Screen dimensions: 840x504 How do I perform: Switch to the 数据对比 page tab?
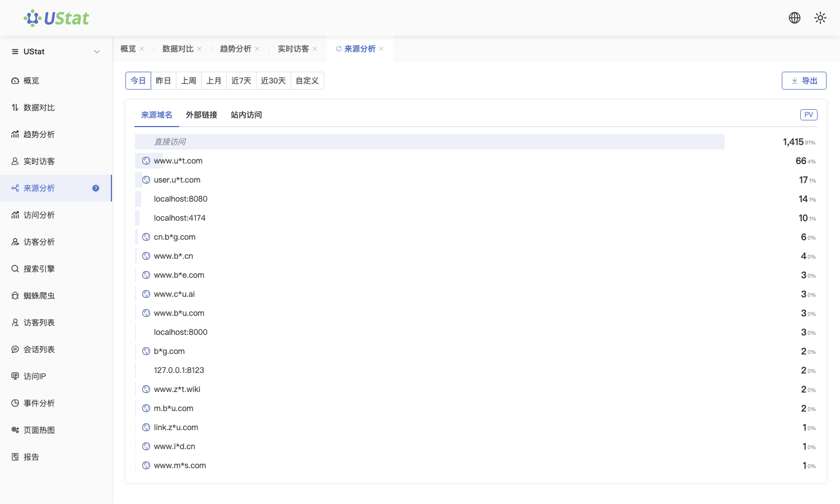(x=178, y=49)
